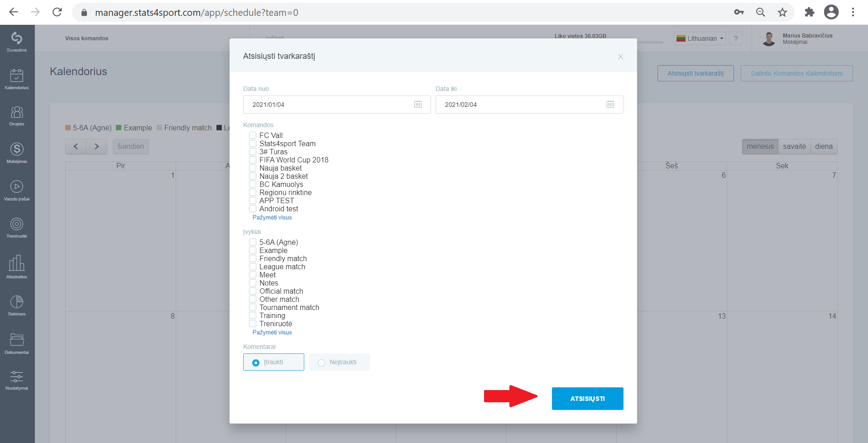The image size is (868, 443).
Task: Open the Lithuanian language dropdown
Action: 700,38
